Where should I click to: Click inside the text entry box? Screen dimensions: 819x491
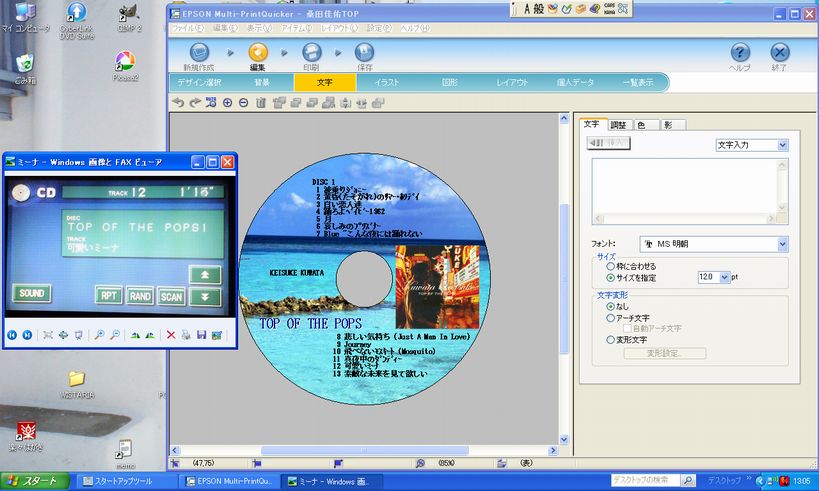(684, 187)
